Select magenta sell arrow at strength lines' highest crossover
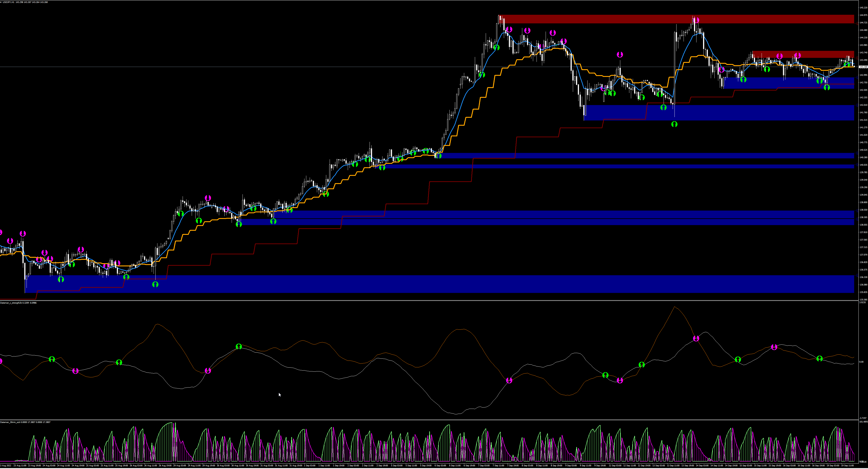Screen dimensions: 868x469 pyautogui.click(x=696, y=339)
